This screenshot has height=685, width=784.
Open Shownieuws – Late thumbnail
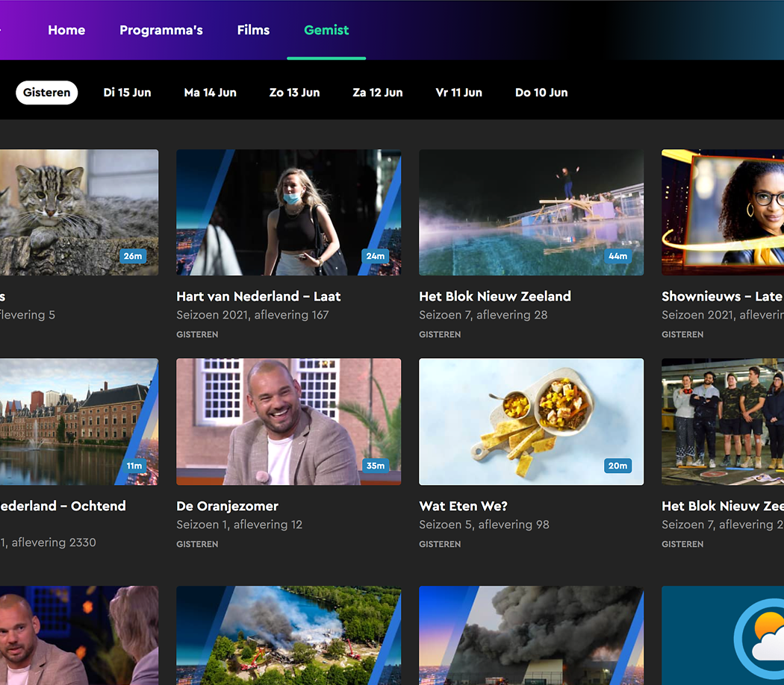point(723,213)
